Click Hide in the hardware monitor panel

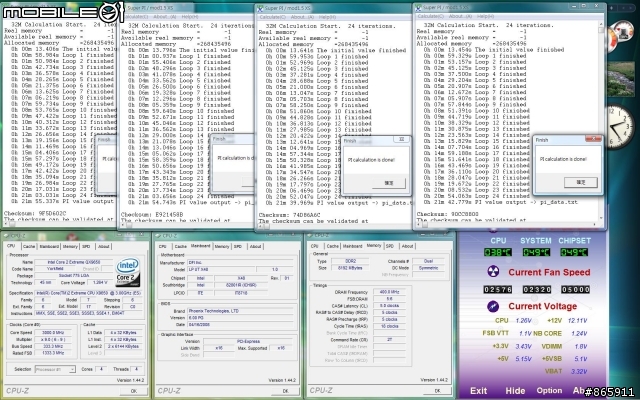(x=515, y=391)
